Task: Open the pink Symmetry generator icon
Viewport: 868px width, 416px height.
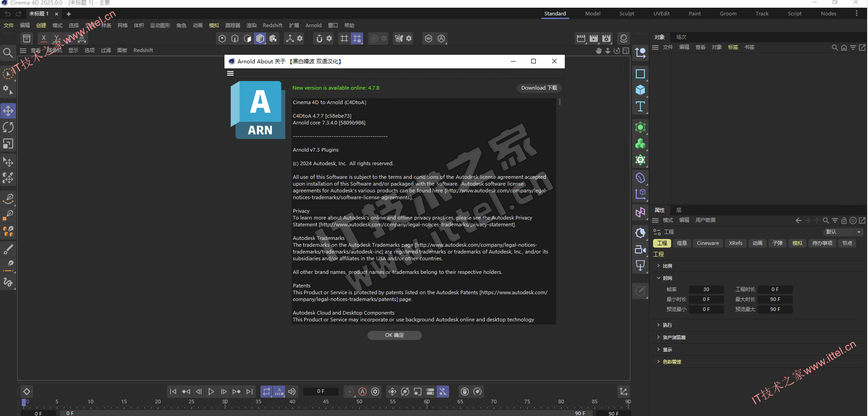Action: pyautogui.click(x=640, y=212)
